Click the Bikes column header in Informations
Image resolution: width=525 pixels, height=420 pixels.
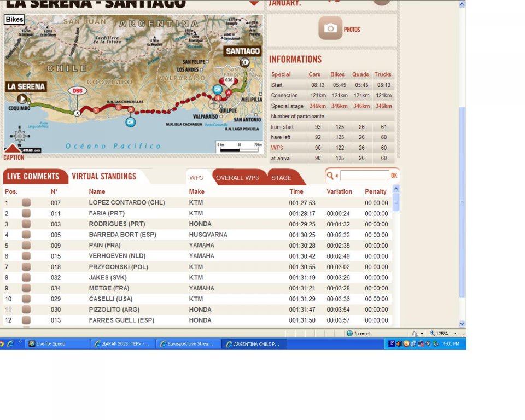(x=337, y=74)
